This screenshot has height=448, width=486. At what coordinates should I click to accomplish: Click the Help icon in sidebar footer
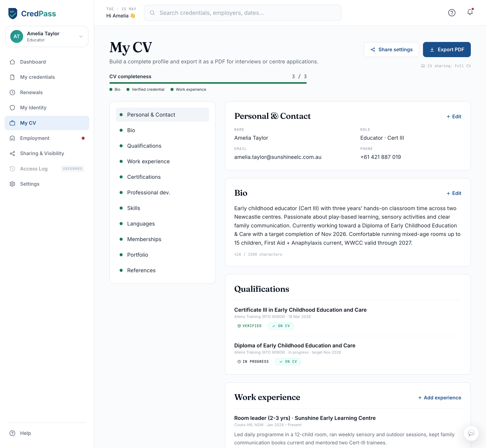(12, 433)
